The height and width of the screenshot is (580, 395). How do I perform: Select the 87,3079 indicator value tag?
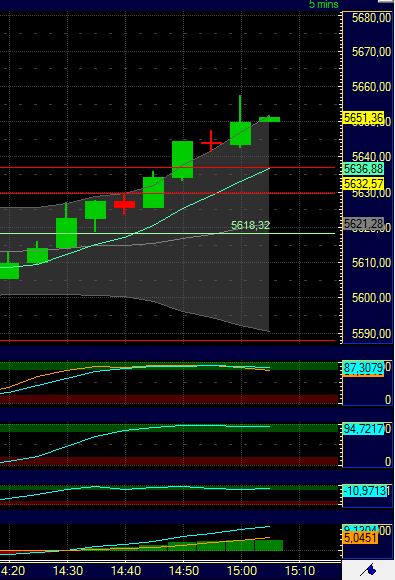363,368
